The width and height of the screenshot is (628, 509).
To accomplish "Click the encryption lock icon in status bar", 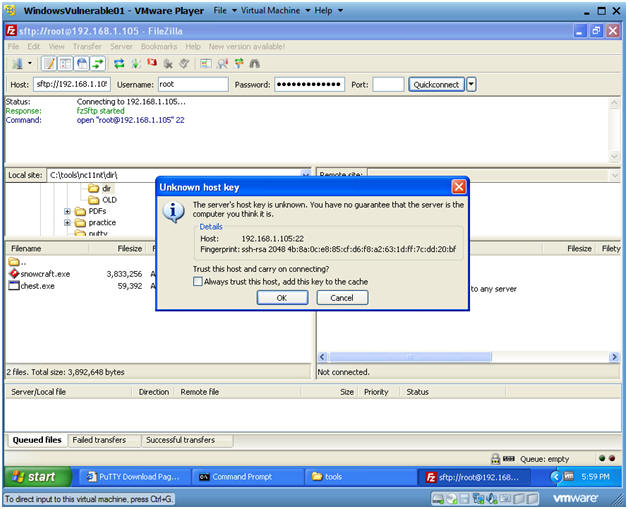I will tap(495, 459).
